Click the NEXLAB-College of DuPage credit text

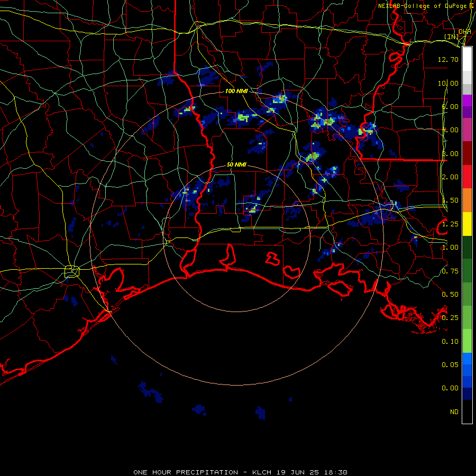coord(425,6)
